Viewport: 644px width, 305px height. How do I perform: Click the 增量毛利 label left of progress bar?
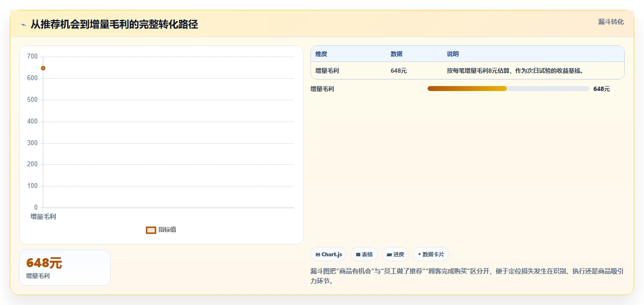pos(322,89)
